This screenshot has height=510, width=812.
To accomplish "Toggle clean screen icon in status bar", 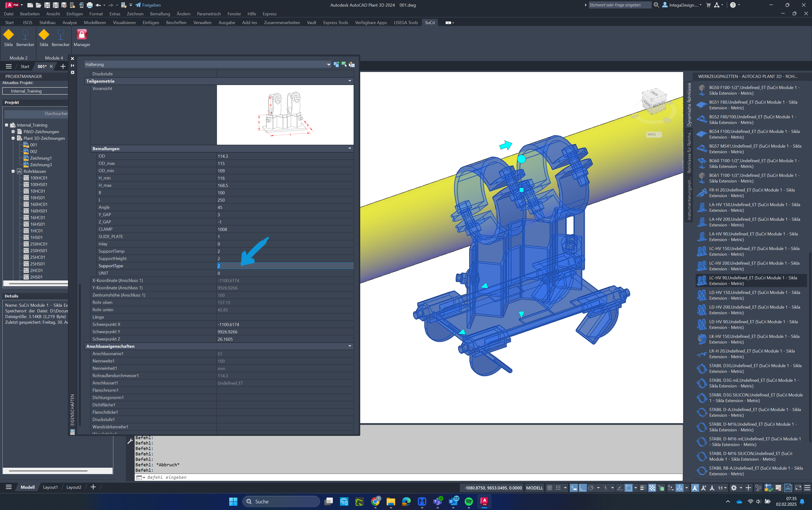I will coord(798,488).
